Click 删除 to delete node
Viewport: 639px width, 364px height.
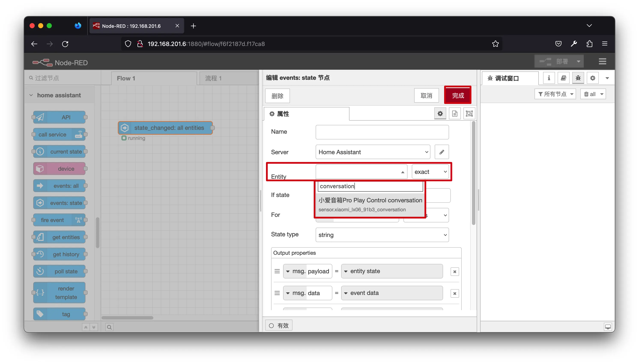277,96
